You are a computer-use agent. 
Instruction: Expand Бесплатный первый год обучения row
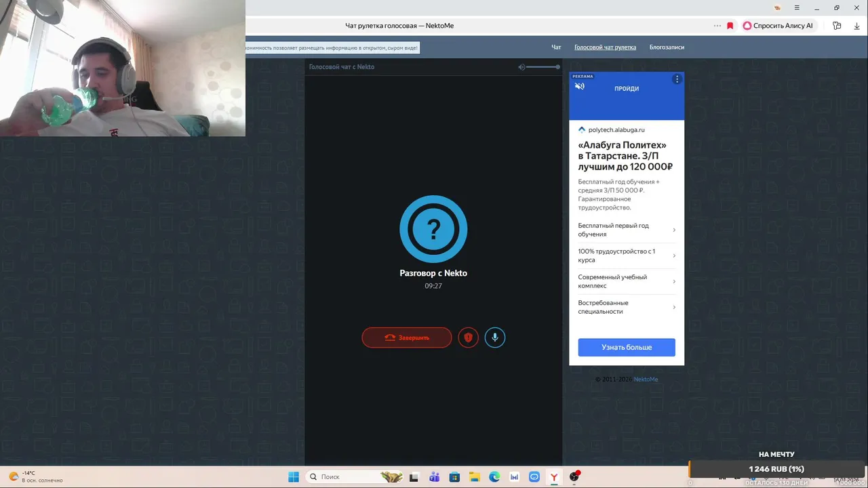click(627, 230)
